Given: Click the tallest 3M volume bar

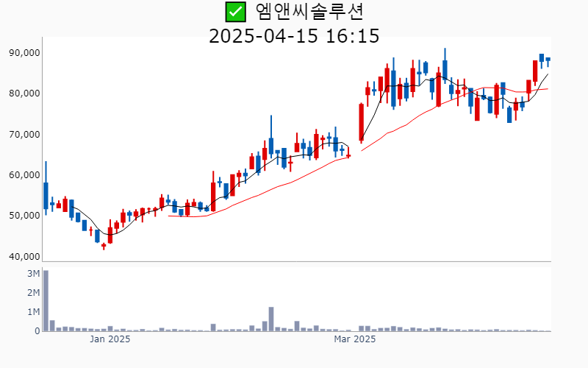Looking at the screenshot, I should tap(46, 301).
